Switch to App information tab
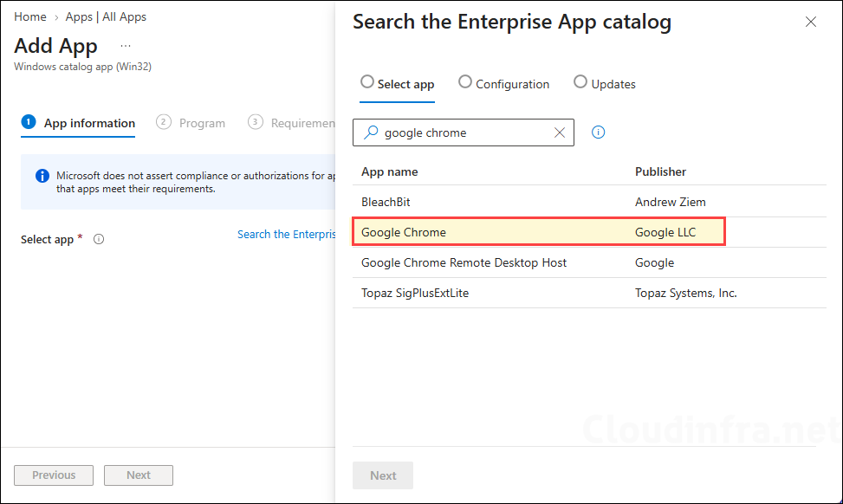 click(78, 123)
